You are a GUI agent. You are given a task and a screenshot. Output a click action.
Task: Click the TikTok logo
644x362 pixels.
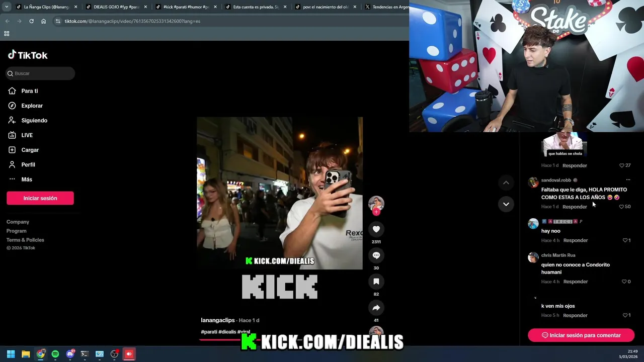click(28, 55)
